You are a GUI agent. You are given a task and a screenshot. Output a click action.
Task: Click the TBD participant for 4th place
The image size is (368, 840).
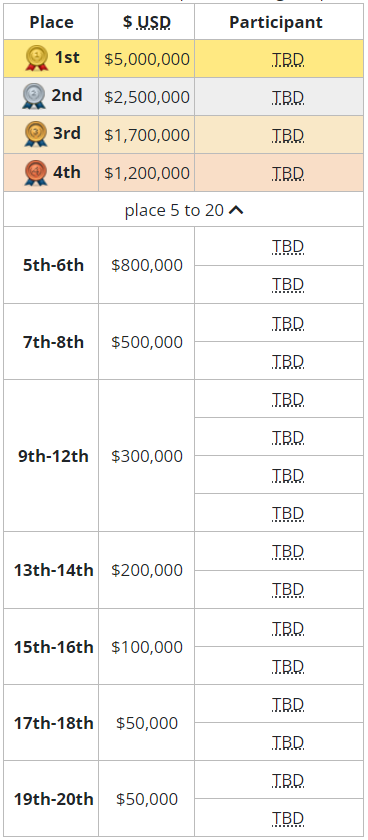click(x=288, y=174)
